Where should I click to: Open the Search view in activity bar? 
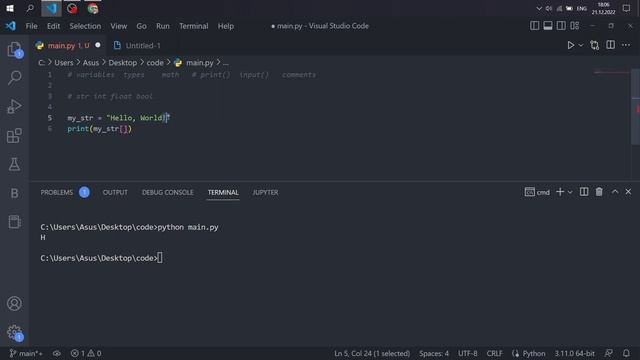tap(14, 78)
